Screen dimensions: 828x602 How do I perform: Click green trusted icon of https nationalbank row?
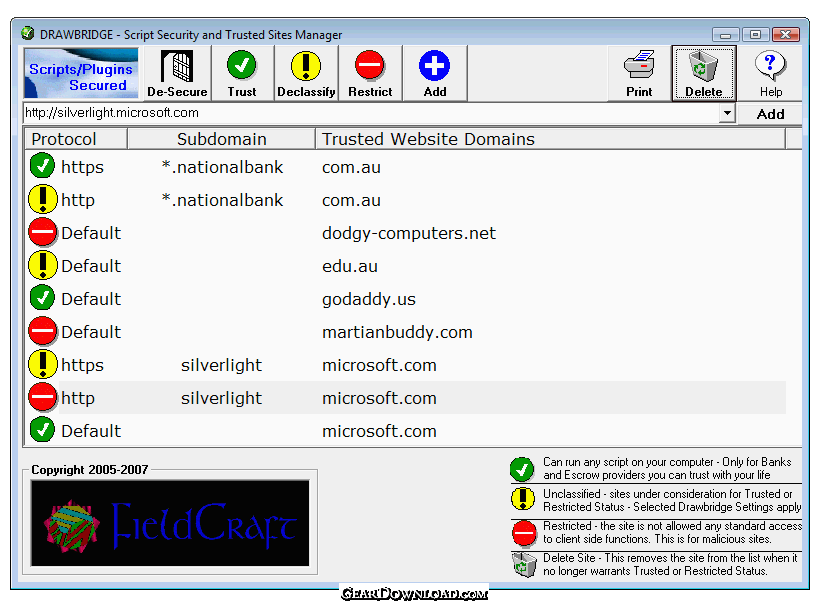pos(42,166)
